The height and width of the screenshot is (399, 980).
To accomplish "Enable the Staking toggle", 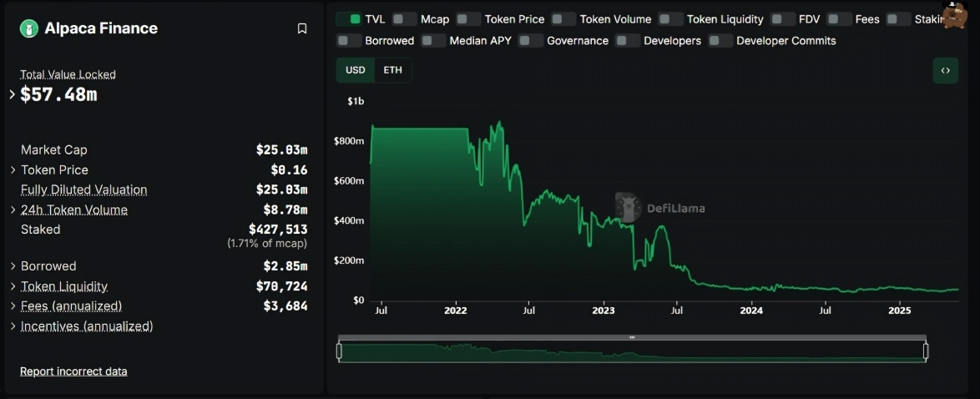I will pos(899,19).
